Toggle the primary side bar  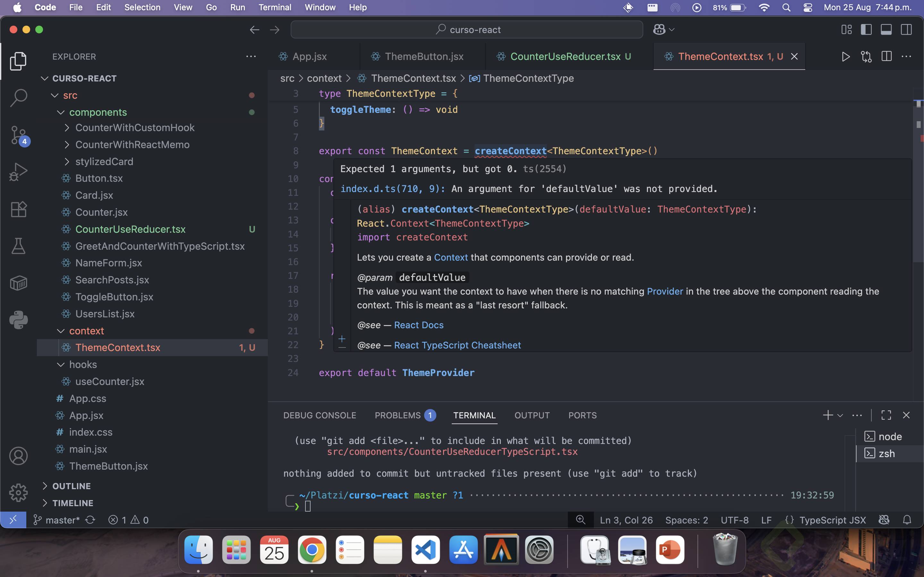[866, 30]
